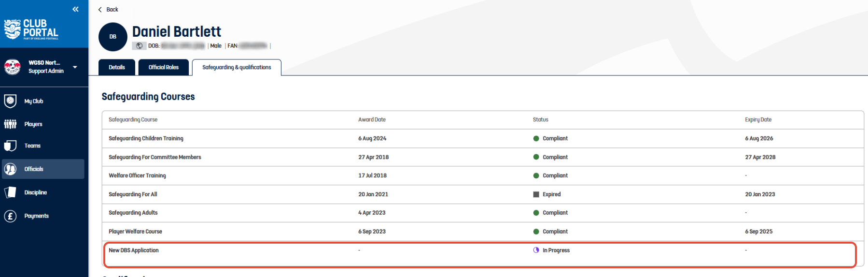This screenshot has width=868, height=277.
Task: Click green Compliant icon for Safeguarding Children Training
Action: point(536,139)
